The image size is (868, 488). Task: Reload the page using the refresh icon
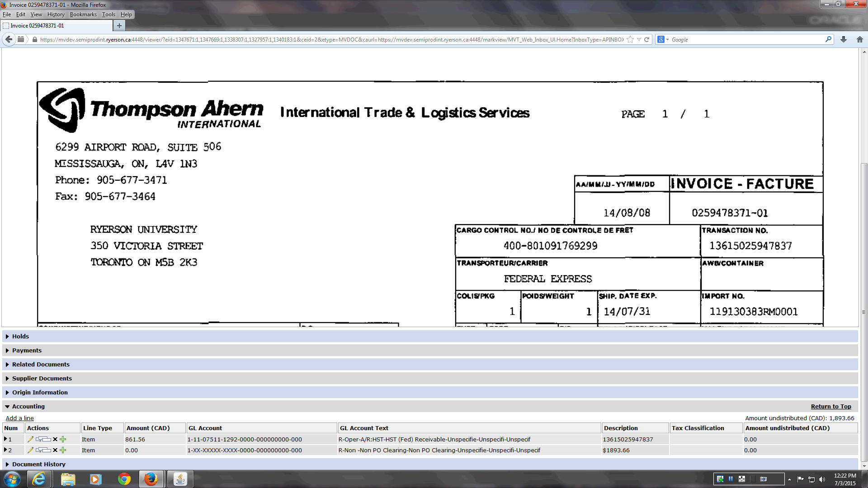(647, 39)
